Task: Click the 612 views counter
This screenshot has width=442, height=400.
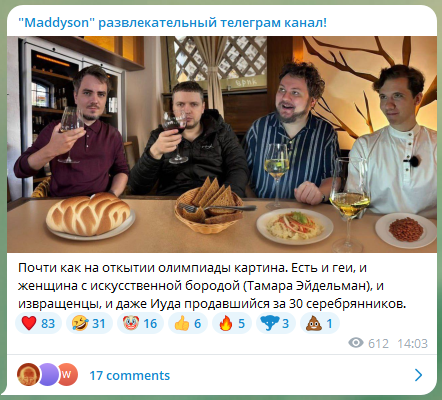Action: [x=378, y=343]
